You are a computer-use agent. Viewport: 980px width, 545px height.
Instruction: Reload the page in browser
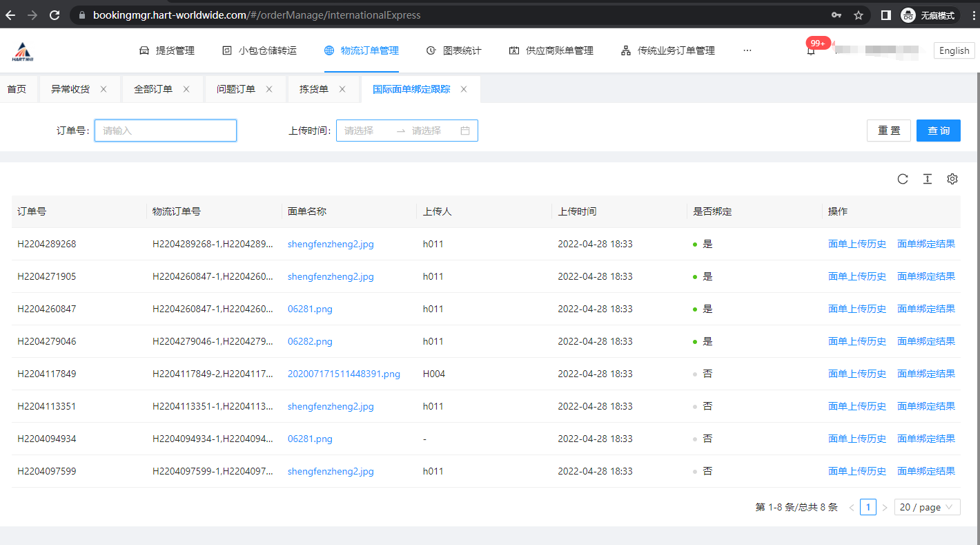pos(55,15)
